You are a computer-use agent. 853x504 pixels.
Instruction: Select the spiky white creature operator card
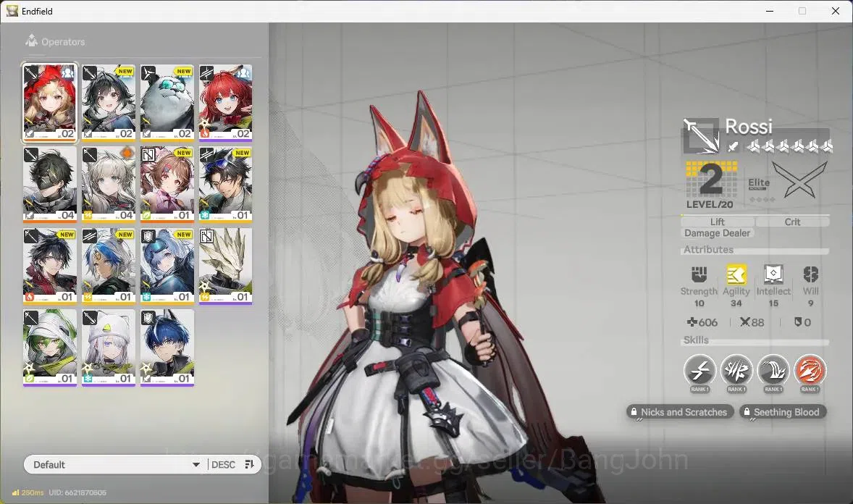point(225,266)
